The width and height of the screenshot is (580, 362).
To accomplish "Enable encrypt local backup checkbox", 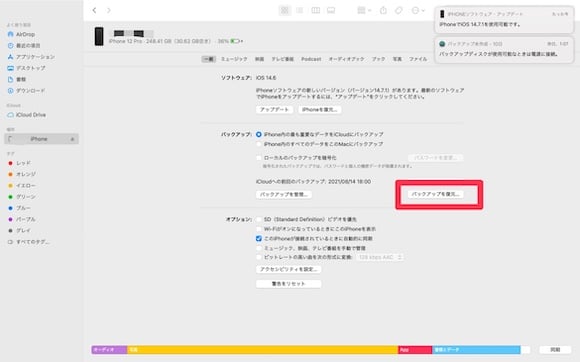I will coord(259,158).
